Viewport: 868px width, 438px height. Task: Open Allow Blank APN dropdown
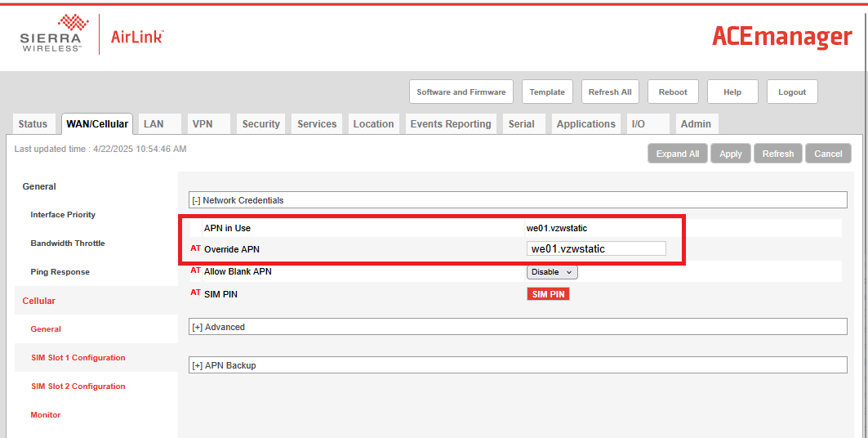[x=552, y=272]
